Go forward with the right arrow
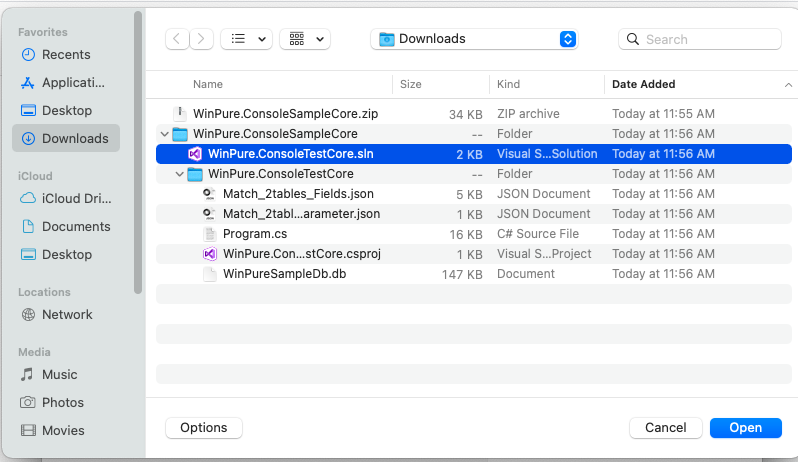This screenshot has height=462, width=798. pos(201,39)
